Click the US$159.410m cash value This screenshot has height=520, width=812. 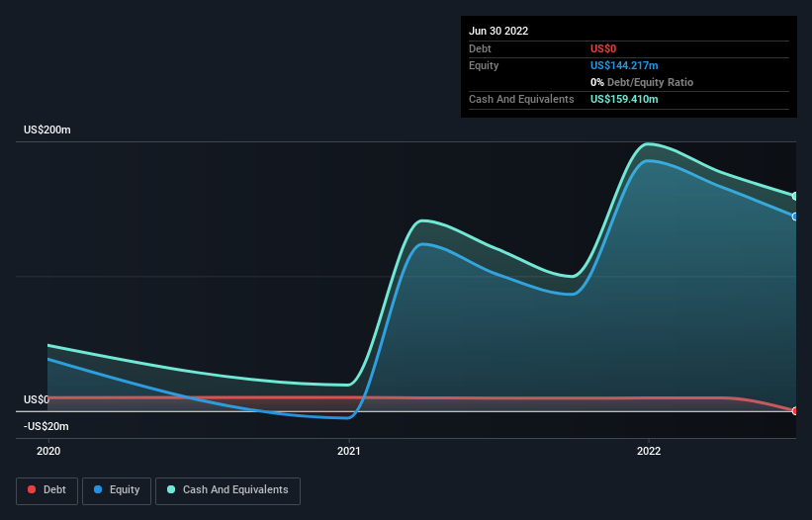click(x=624, y=99)
